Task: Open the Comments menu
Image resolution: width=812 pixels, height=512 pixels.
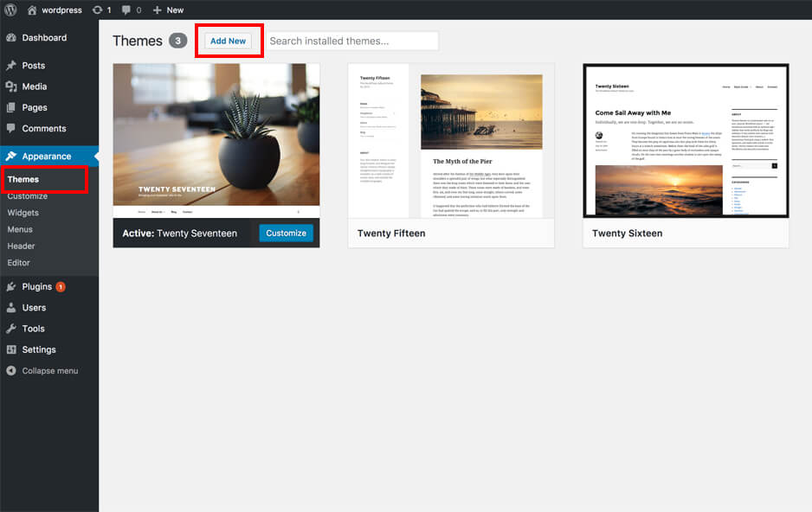Action: click(44, 128)
